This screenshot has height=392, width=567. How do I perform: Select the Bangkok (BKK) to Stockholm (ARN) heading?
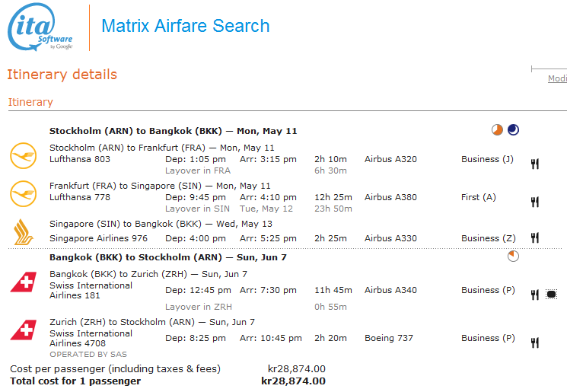[168, 257]
